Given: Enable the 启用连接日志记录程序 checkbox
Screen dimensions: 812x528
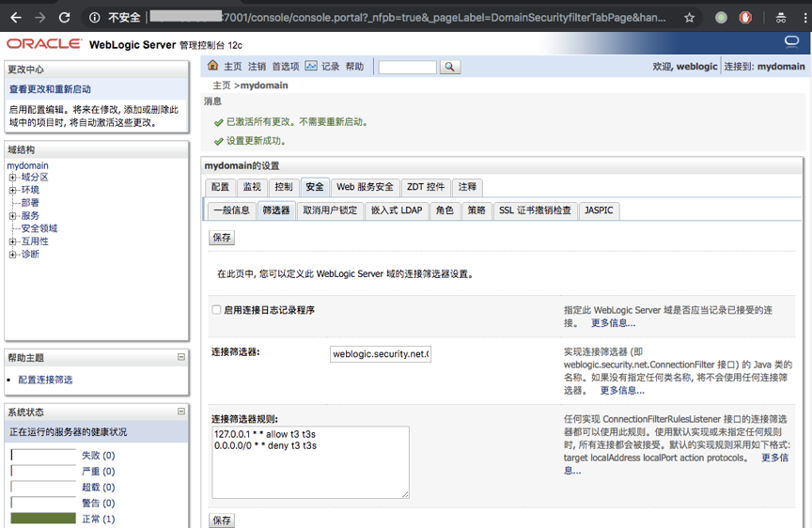Looking at the screenshot, I should pos(216,309).
